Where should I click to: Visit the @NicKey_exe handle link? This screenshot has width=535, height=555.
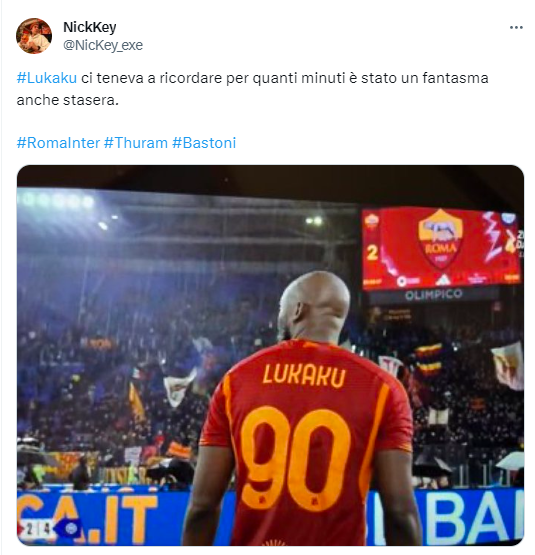[x=103, y=45]
